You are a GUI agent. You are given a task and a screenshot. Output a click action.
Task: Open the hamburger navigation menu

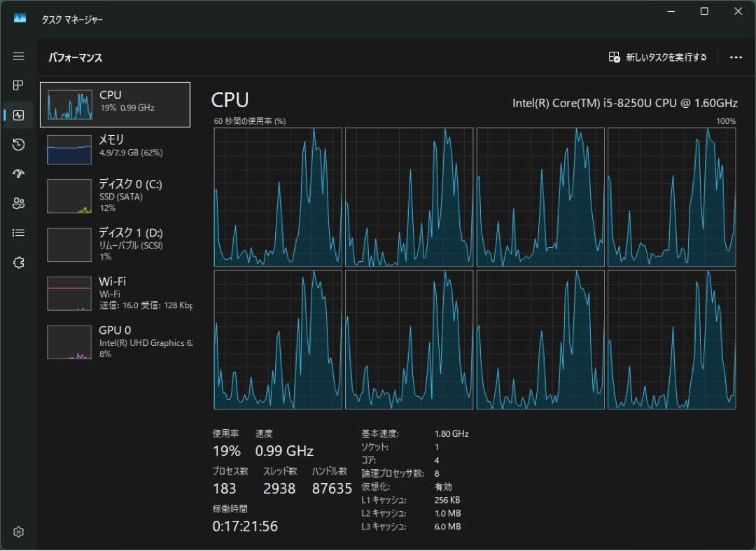[x=19, y=56]
